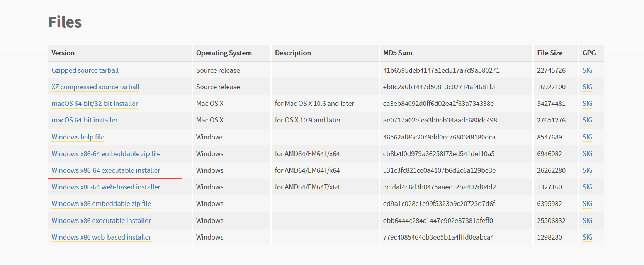
Task: Open SIG link for XZ compressed source tarball
Action: (x=587, y=87)
